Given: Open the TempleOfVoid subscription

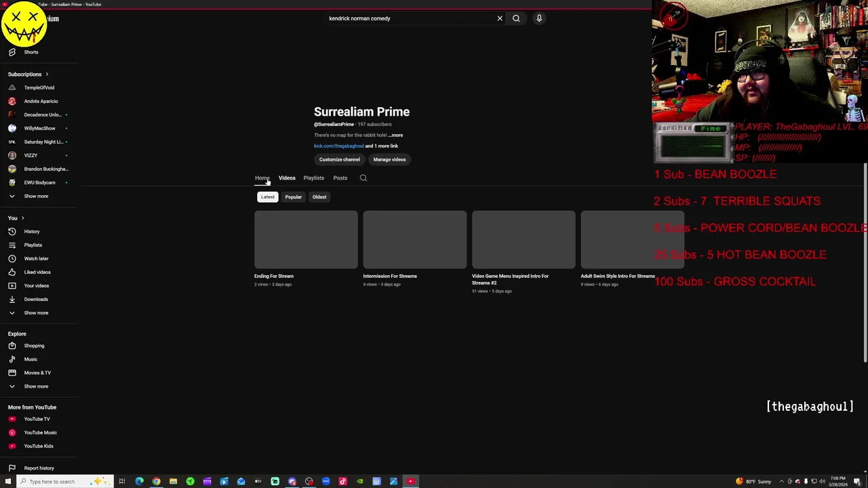Looking at the screenshot, I should pyautogui.click(x=39, y=87).
